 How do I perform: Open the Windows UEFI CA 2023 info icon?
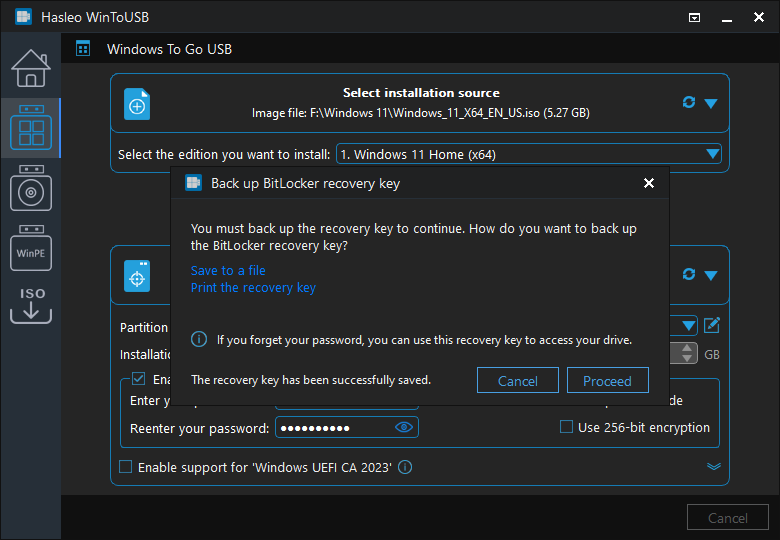coord(405,467)
